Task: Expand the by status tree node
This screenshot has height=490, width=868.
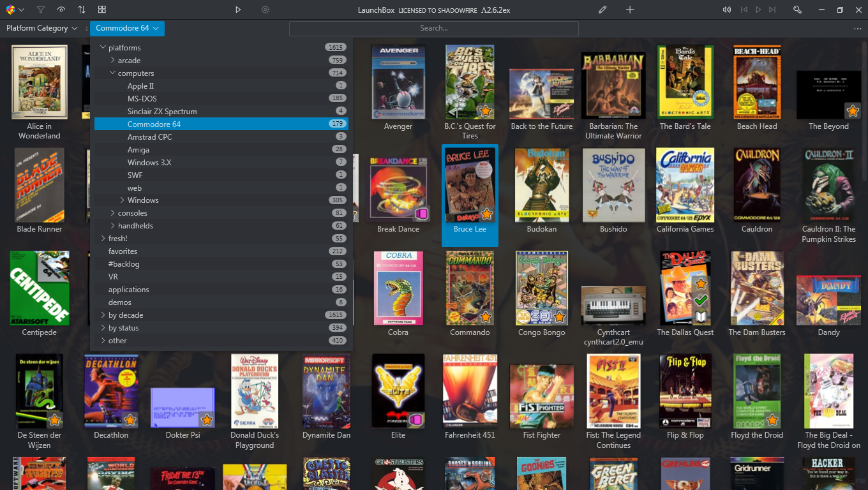Action: coord(103,328)
